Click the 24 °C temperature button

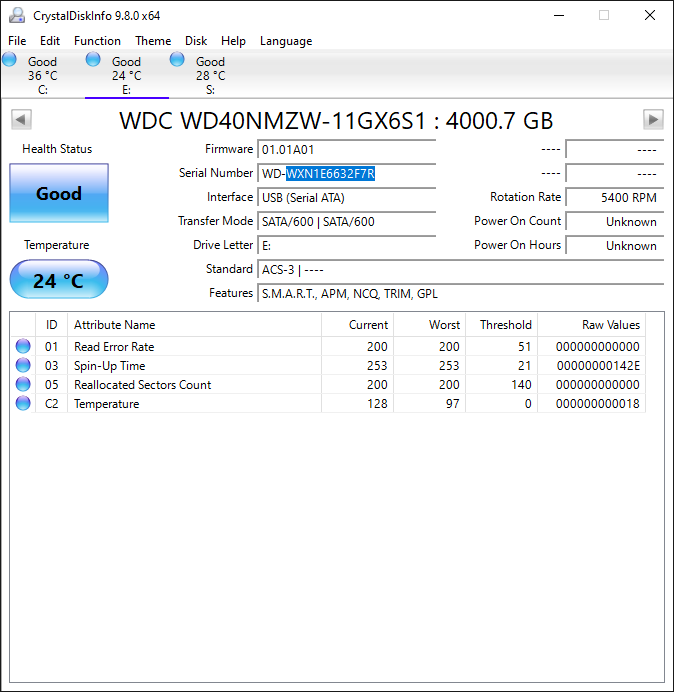[x=59, y=280]
